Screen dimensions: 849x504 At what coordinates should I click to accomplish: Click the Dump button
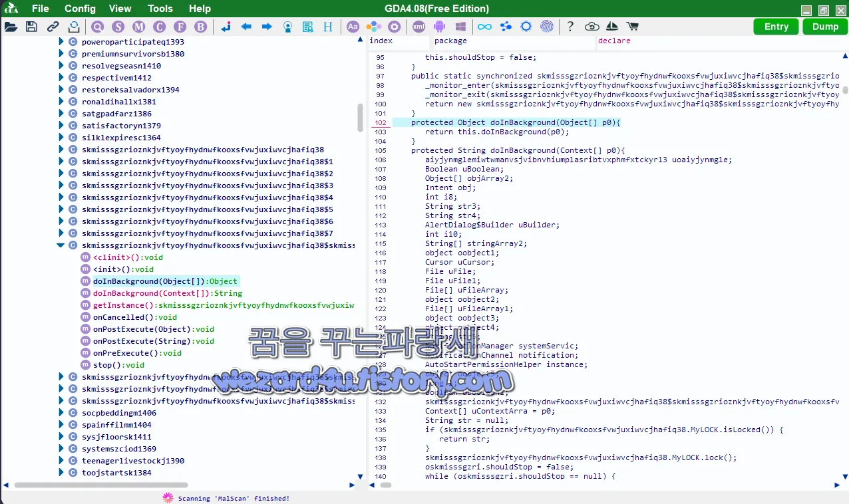[x=826, y=27]
